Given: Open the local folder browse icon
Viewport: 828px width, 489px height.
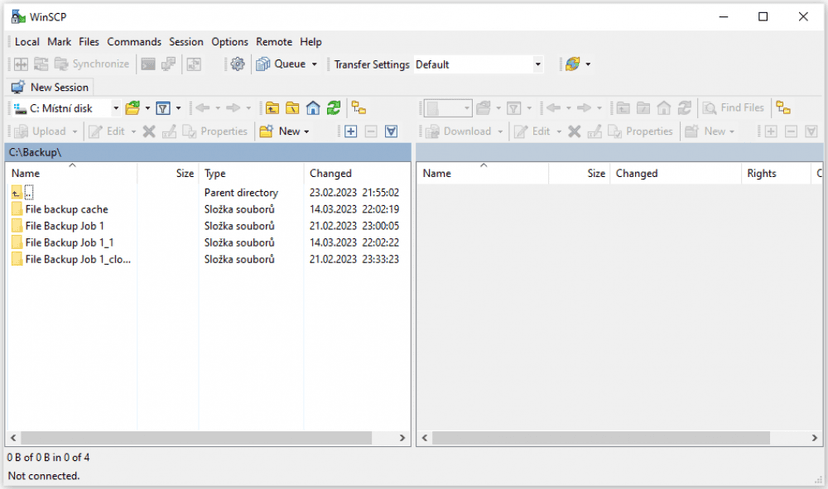Looking at the screenshot, I should click(132, 108).
